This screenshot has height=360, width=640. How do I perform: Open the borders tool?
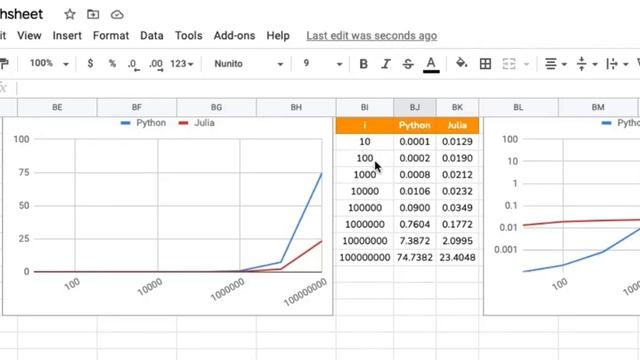(485, 64)
